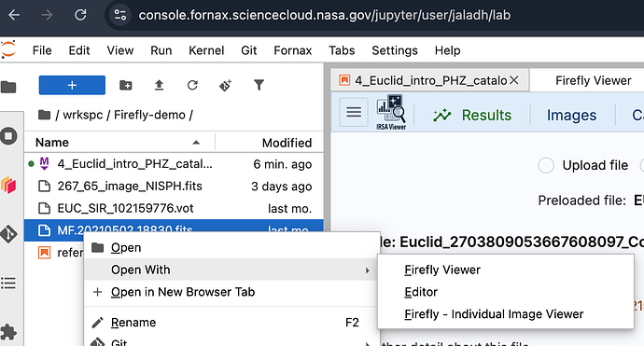Open the extension manager puzzle icon

click(x=8, y=332)
